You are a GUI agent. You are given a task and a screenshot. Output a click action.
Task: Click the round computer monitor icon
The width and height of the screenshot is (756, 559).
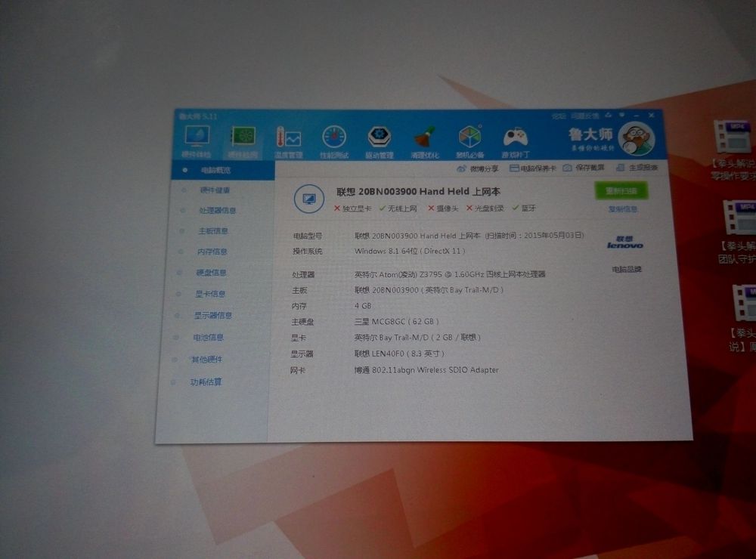pyautogui.click(x=308, y=199)
